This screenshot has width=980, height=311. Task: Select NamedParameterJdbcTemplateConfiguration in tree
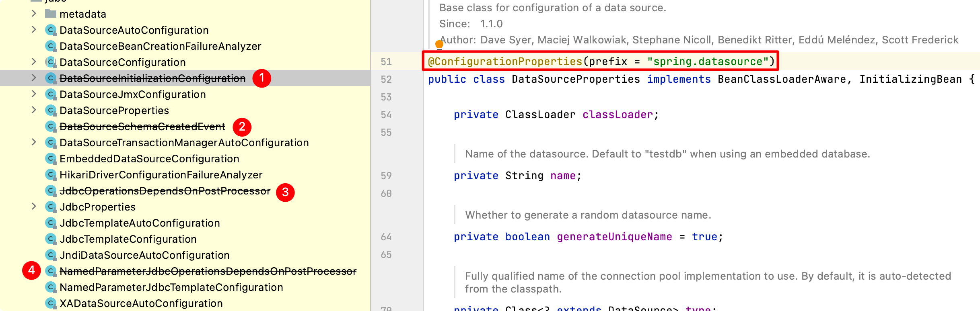[x=171, y=287]
